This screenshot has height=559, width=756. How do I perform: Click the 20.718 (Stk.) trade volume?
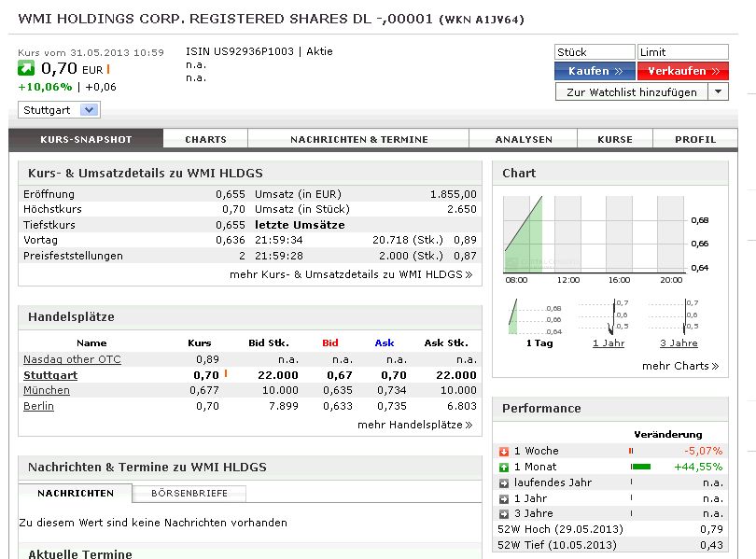408,240
